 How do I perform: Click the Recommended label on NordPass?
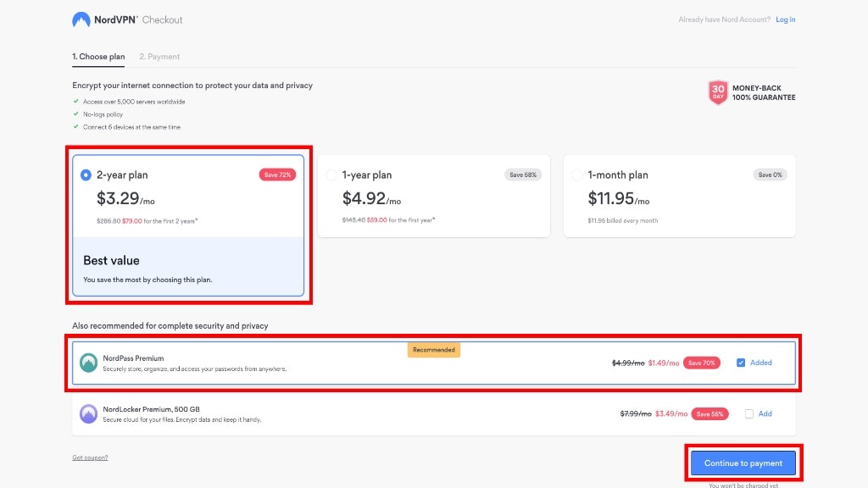[433, 350]
